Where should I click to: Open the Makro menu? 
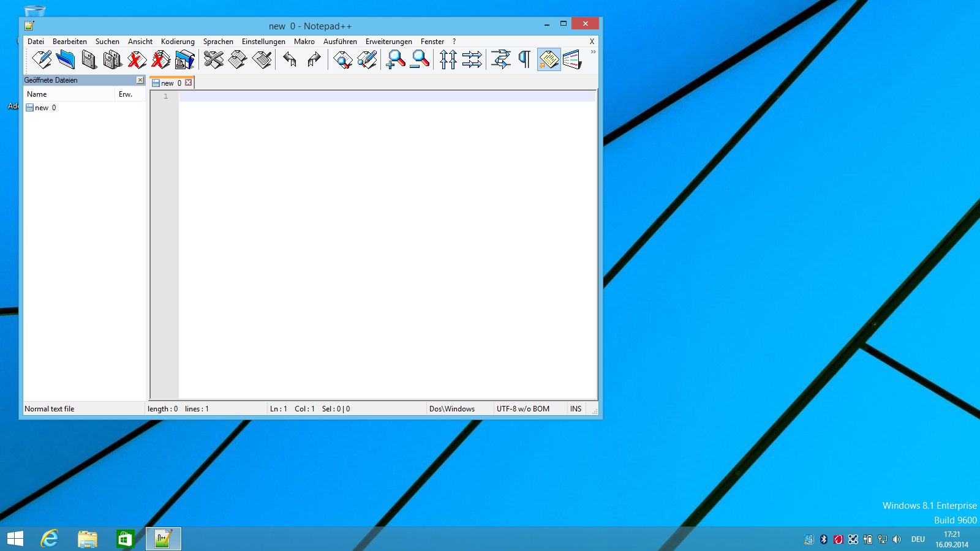pos(304,42)
